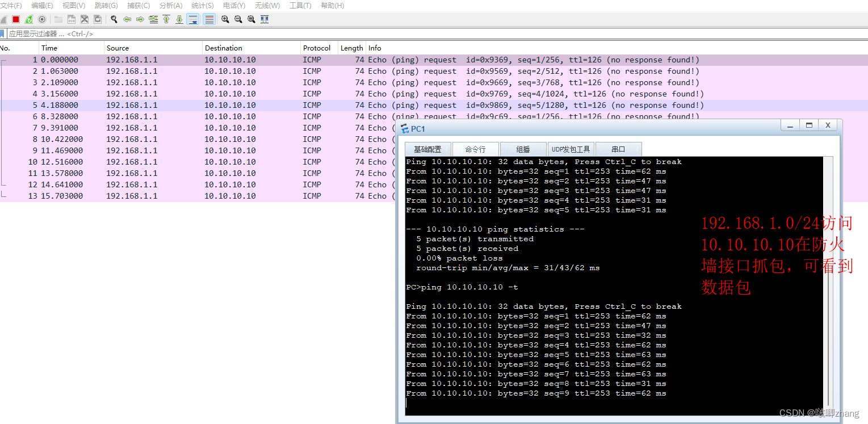The width and height of the screenshot is (868, 424).
Task: Save this capture file icon
Action: click(72, 19)
